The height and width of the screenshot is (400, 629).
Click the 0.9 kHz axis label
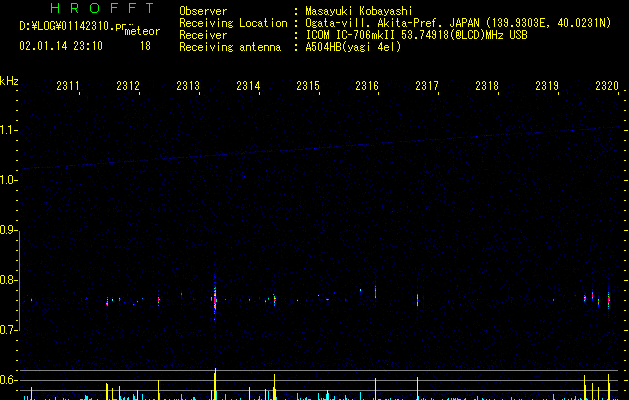point(8,230)
